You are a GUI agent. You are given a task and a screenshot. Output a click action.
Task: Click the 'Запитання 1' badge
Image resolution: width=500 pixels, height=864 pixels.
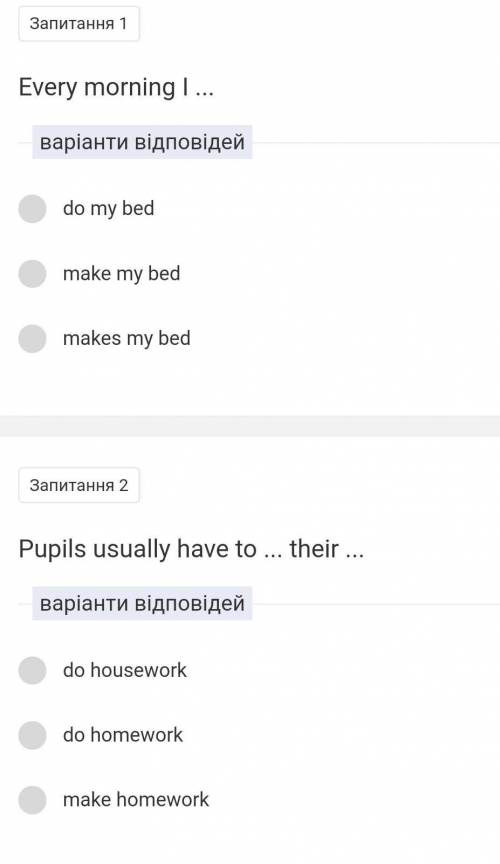[x=79, y=24]
